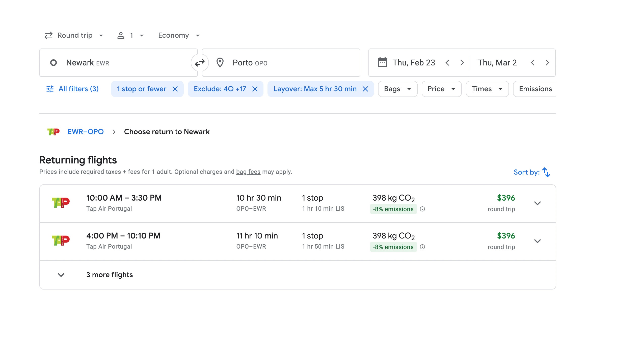
Task: Advance departure date to next day
Action: (462, 63)
